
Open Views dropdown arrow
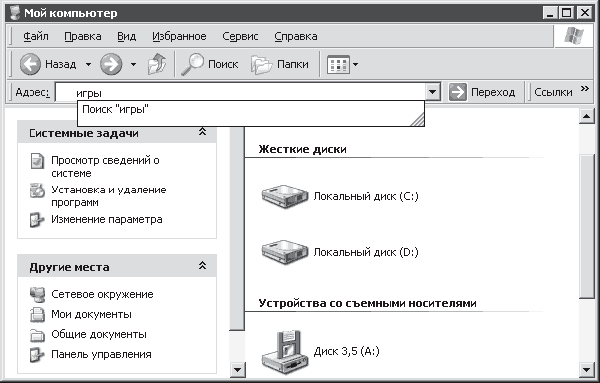(x=355, y=64)
